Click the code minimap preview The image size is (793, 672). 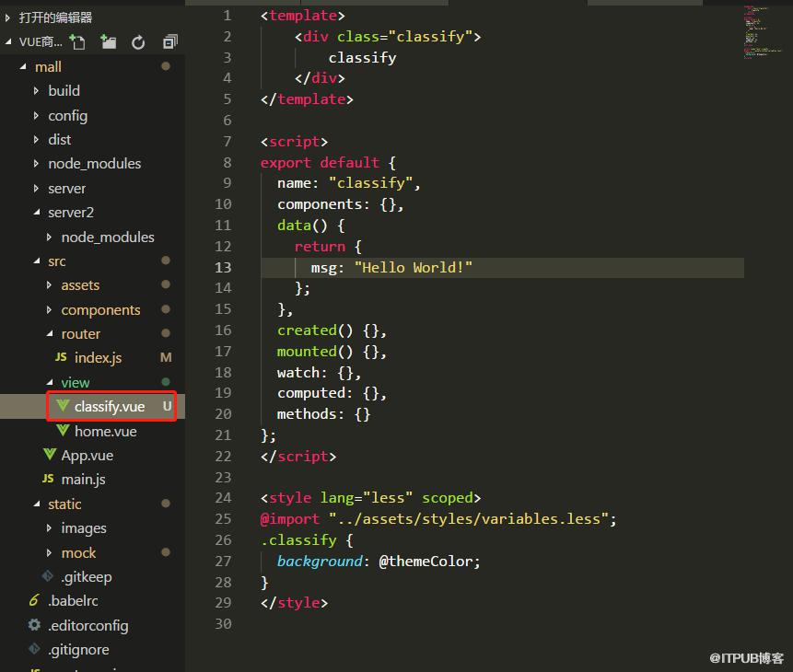coord(763,33)
